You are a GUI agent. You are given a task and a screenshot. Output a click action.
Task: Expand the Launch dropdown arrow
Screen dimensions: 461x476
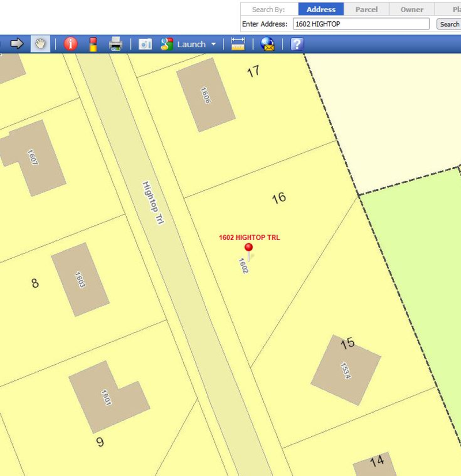click(214, 44)
